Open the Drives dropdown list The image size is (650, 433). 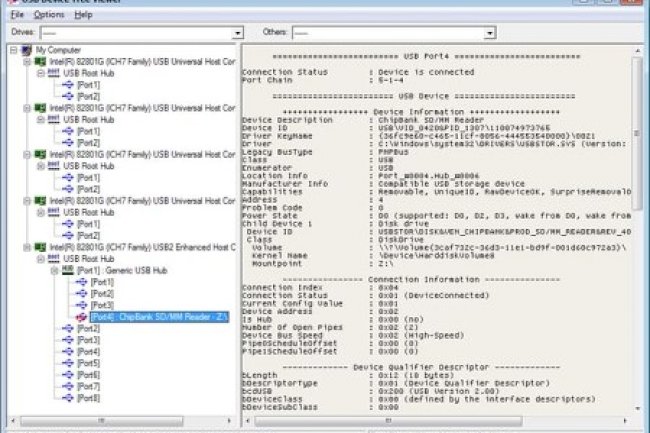tap(232, 32)
